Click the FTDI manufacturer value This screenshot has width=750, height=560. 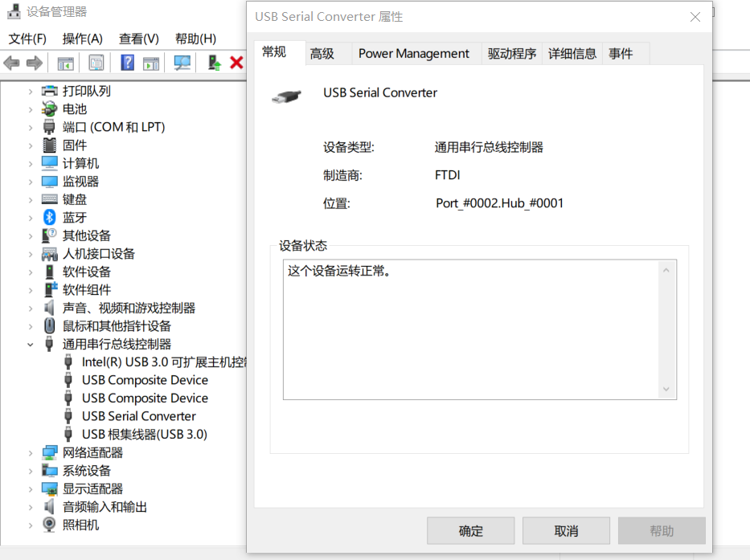click(447, 175)
